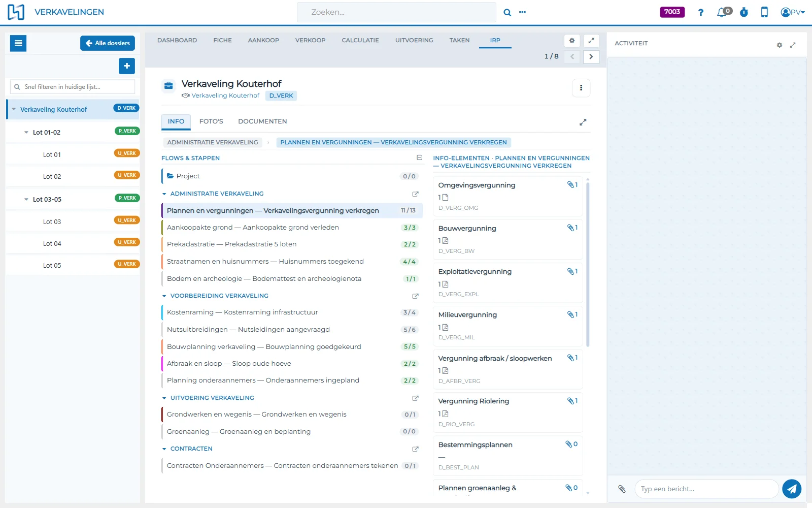Image resolution: width=812 pixels, height=508 pixels.
Task: Switch to the Calculatie tab
Action: (x=360, y=40)
